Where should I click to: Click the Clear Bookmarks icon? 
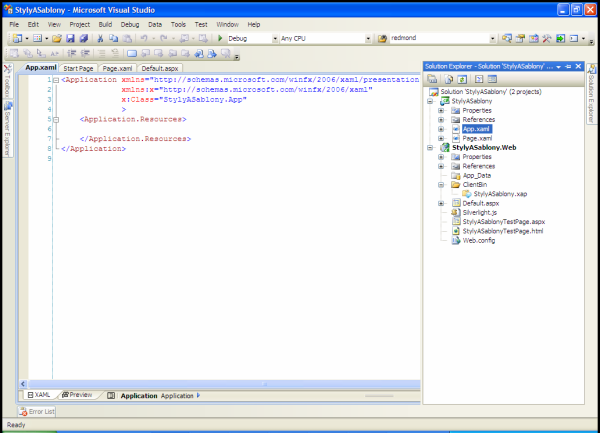click(226, 54)
